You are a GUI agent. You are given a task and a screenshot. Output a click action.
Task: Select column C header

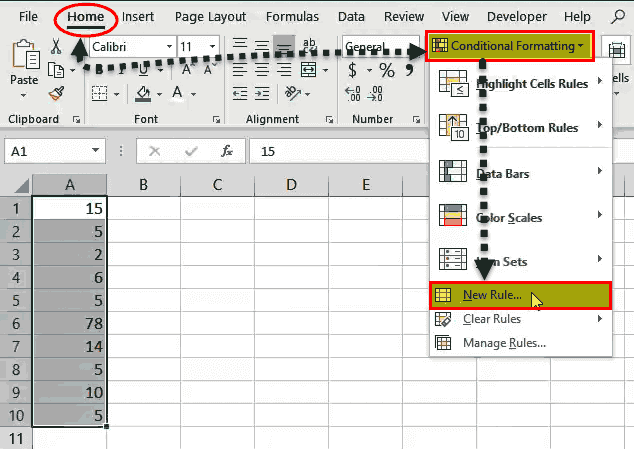pos(217,184)
